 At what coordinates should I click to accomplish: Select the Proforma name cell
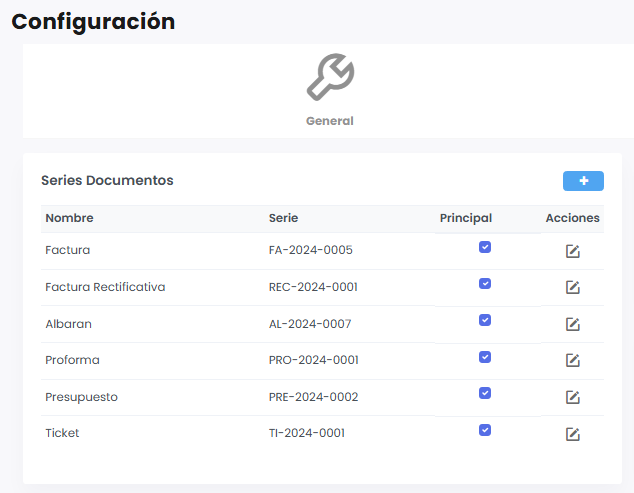coord(72,360)
